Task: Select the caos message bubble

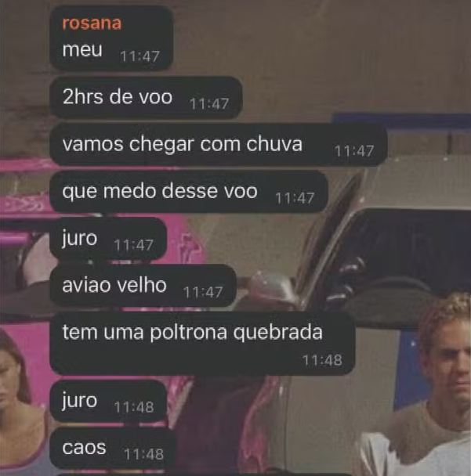Action: coord(112,448)
